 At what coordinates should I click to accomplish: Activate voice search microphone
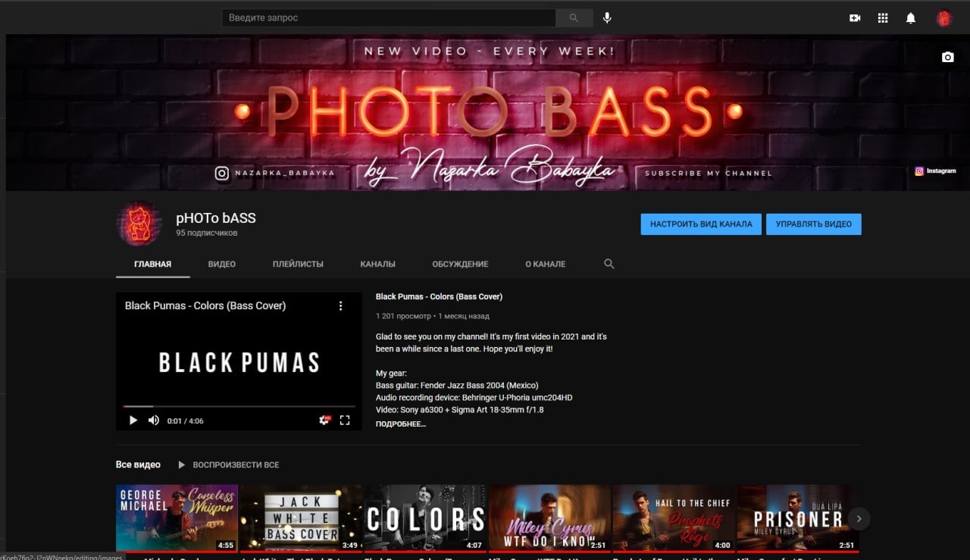[607, 17]
